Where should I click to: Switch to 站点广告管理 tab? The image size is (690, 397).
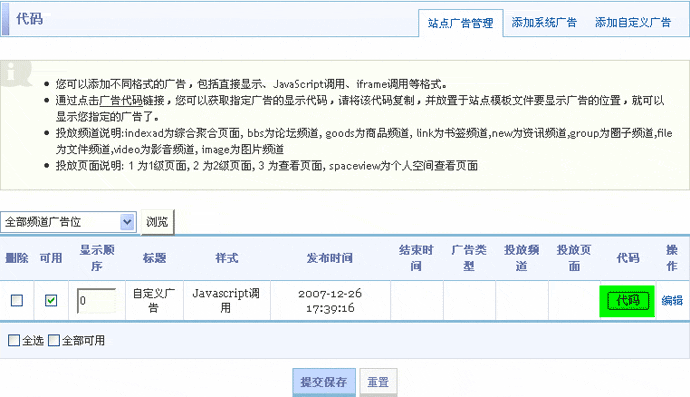tap(460, 23)
